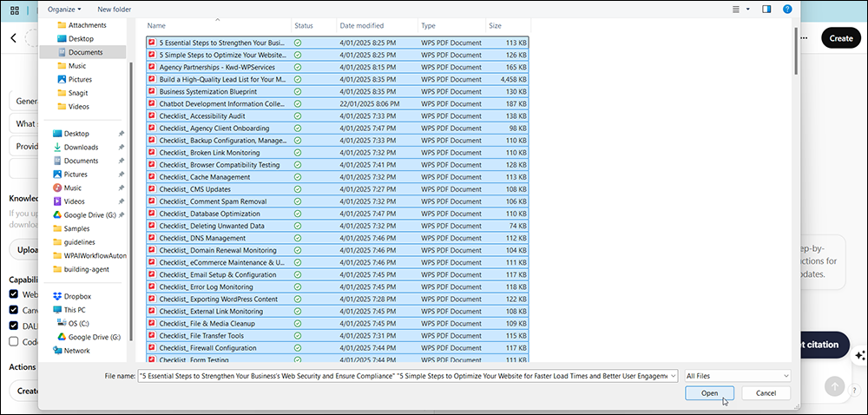Viewport: 868px width, 415px height.
Task: Click the apps grid icon in background window
Action: click(x=15, y=10)
